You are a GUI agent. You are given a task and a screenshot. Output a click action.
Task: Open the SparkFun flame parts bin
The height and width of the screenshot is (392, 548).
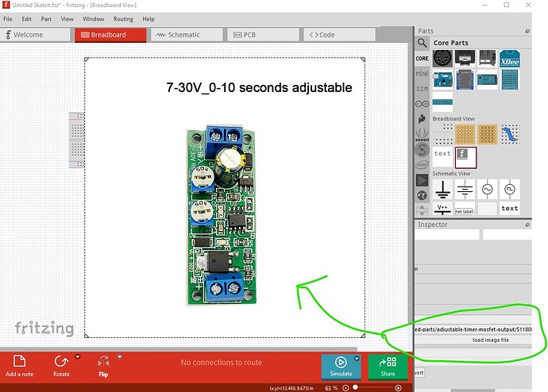tap(422, 119)
